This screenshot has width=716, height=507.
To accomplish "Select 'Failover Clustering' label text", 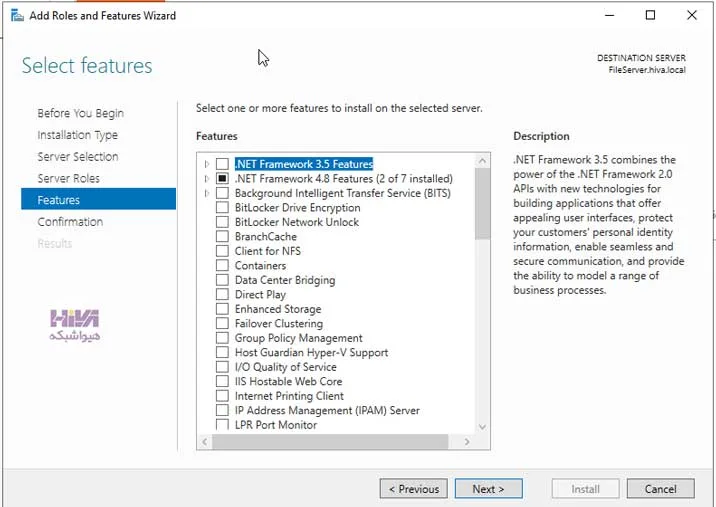I will (279, 324).
